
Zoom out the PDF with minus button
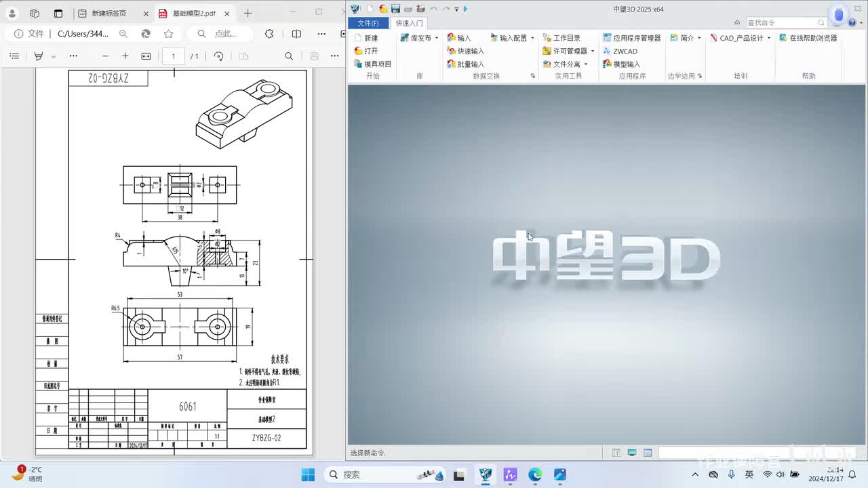pos(105,56)
